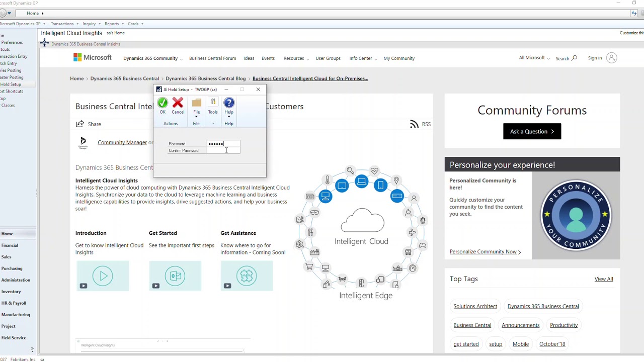
Task: Select the Solutions Architect tag
Action: (x=475, y=306)
